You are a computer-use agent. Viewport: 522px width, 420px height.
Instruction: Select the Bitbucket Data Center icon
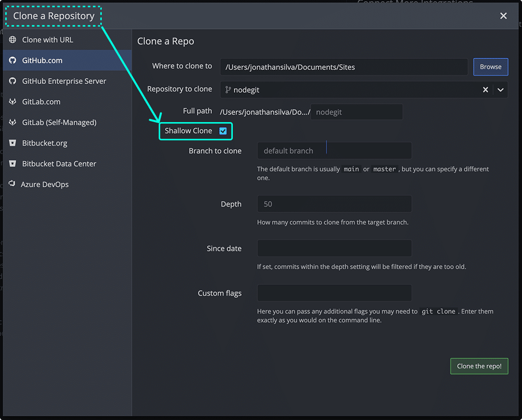click(x=13, y=163)
